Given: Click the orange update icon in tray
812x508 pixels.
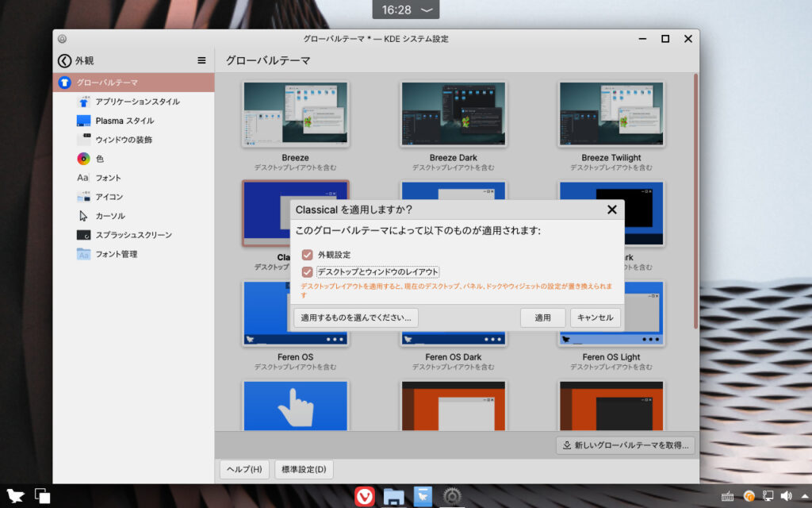Looking at the screenshot, I should pos(749,497).
